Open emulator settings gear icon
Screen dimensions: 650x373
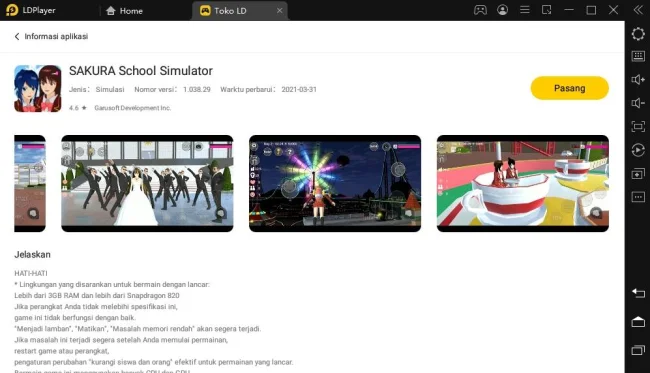pos(638,34)
